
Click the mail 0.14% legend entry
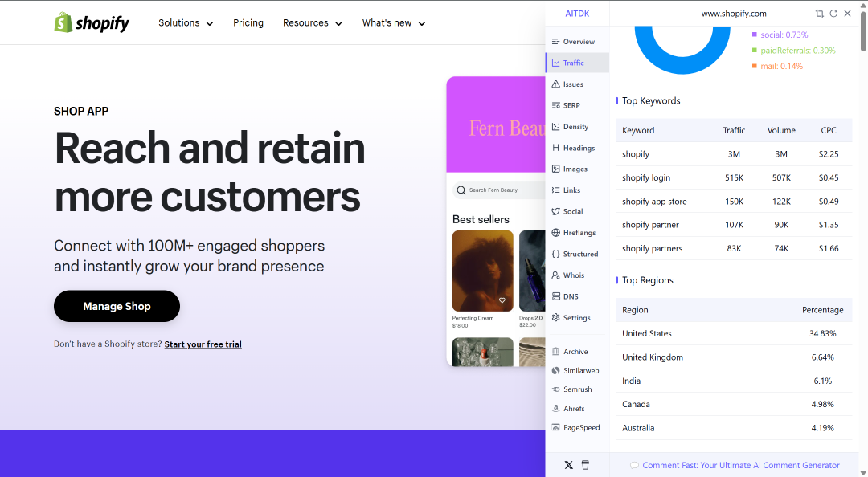click(x=777, y=66)
